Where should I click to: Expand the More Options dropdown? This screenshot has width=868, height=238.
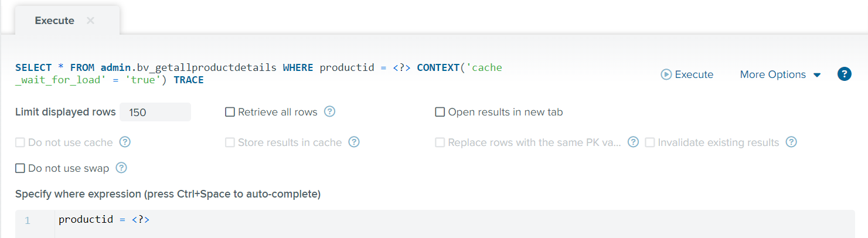pyautogui.click(x=781, y=74)
